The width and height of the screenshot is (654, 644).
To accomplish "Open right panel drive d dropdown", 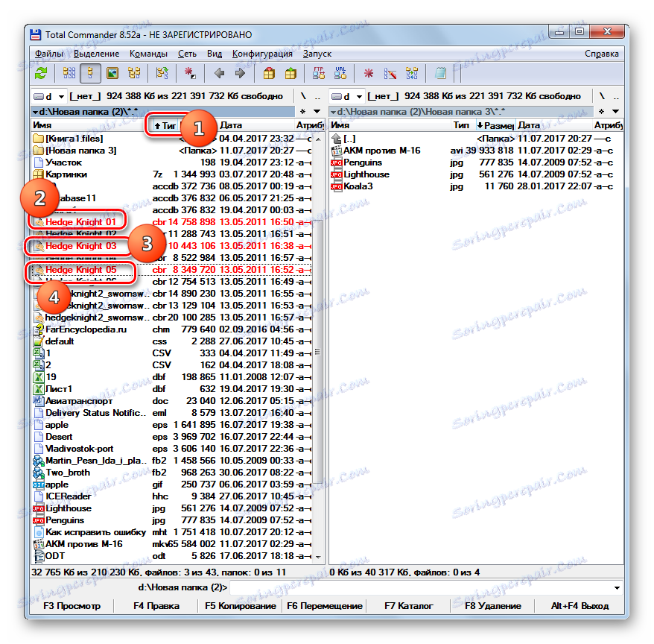I will click(x=347, y=96).
